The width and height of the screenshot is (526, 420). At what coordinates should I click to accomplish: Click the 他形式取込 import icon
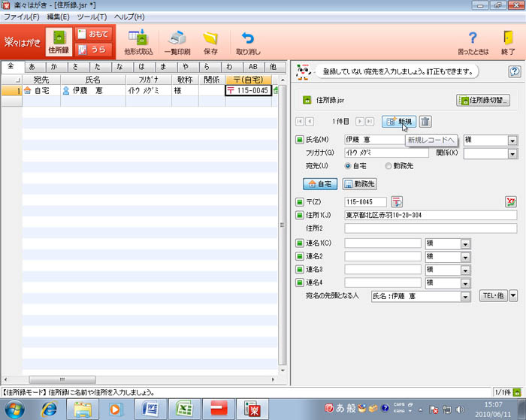(138, 38)
